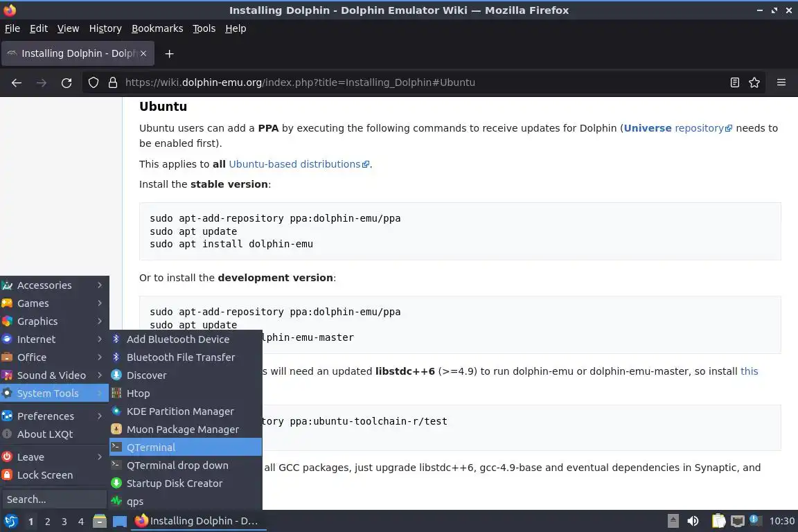Open the file manager in taskbar

point(100,521)
